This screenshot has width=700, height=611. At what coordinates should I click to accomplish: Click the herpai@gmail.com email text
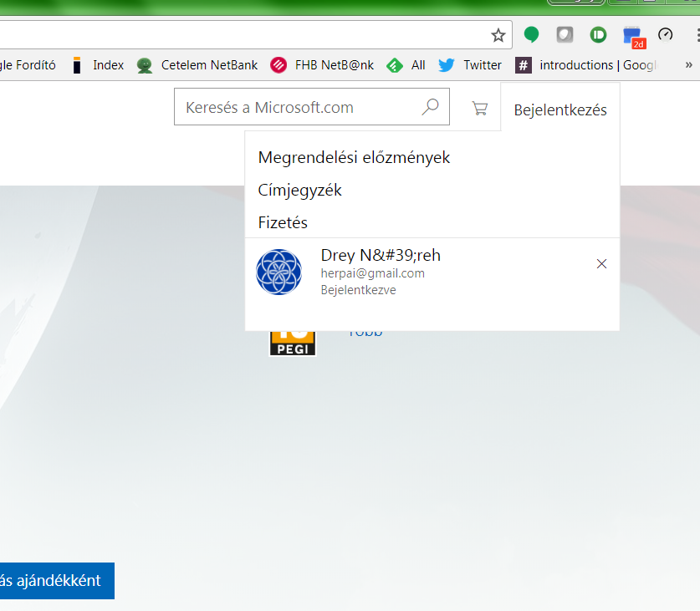coord(372,273)
